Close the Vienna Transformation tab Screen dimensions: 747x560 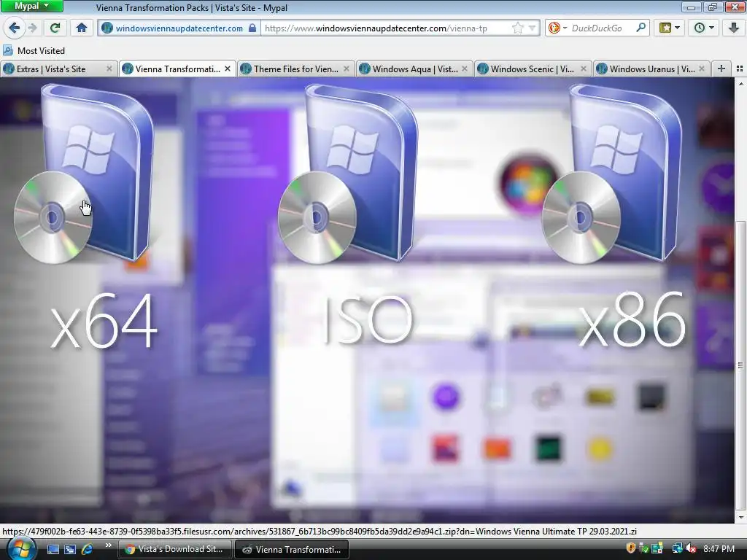[228, 69]
